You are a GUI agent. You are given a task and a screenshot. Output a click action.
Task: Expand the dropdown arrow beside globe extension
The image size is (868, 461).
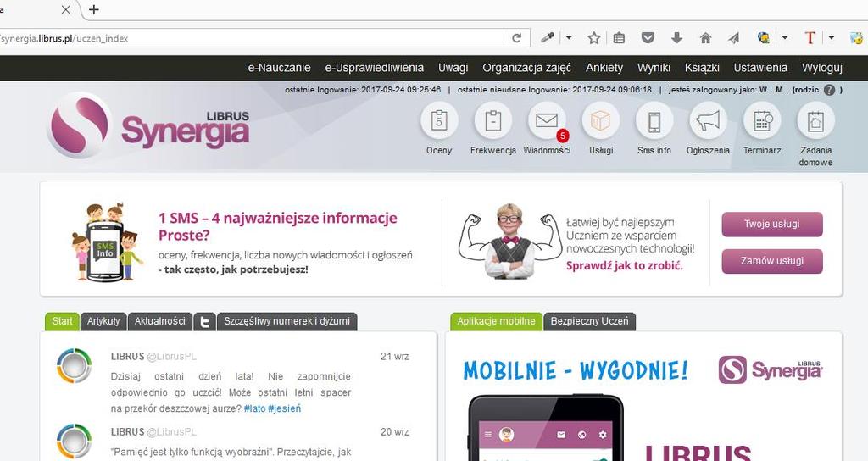(784, 38)
